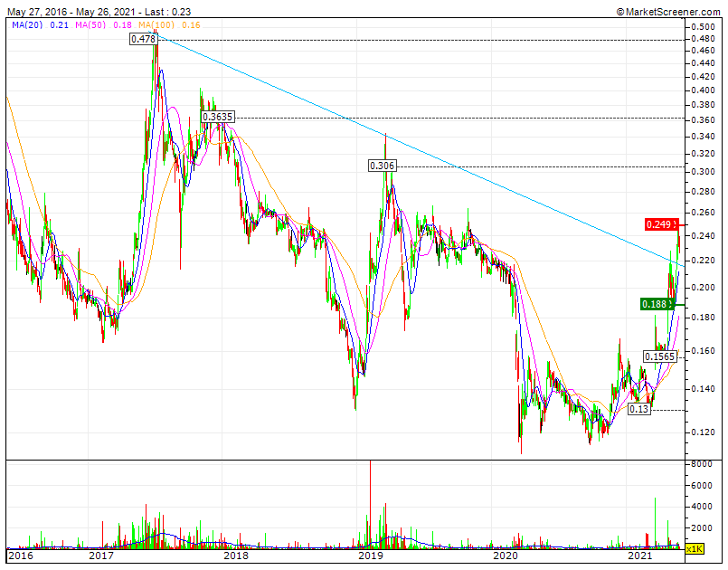
Task: Click the MarketScreener.com copyright text
Action: (x=667, y=12)
